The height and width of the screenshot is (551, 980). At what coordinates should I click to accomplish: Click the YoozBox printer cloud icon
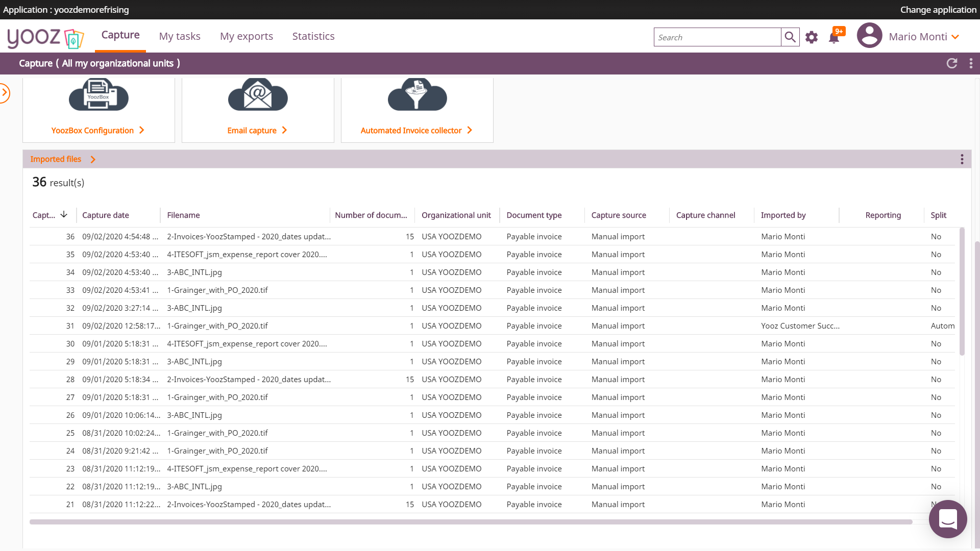pos(99,95)
